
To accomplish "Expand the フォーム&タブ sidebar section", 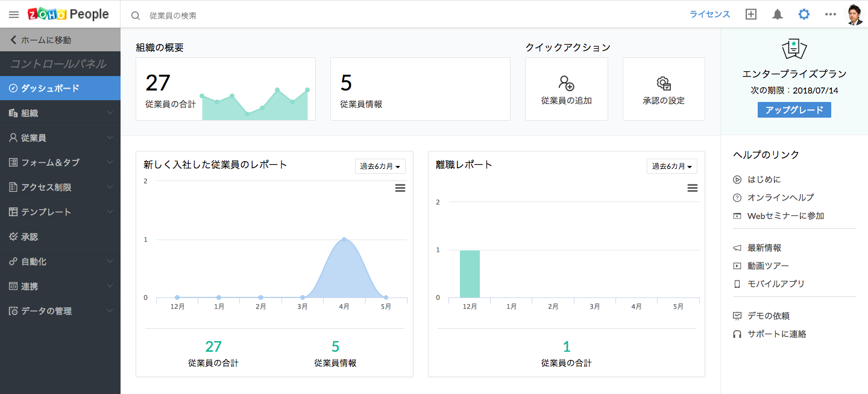I will (60, 162).
